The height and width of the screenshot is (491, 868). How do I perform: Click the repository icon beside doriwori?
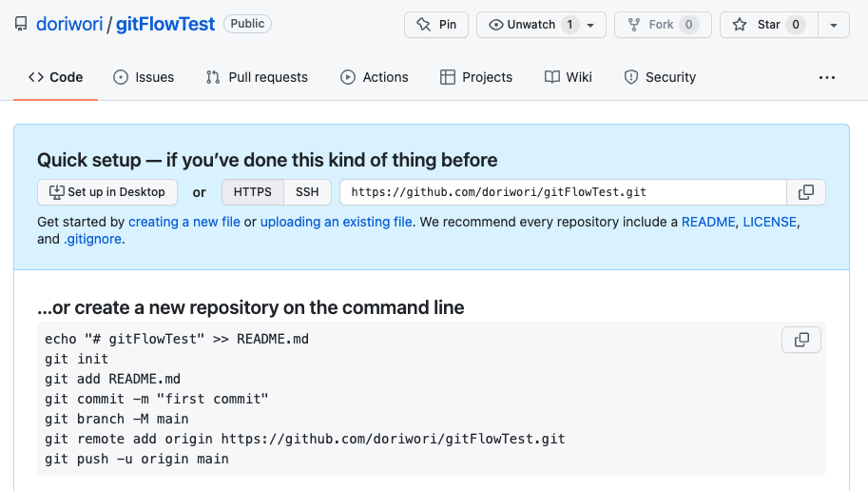tap(21, 25)
